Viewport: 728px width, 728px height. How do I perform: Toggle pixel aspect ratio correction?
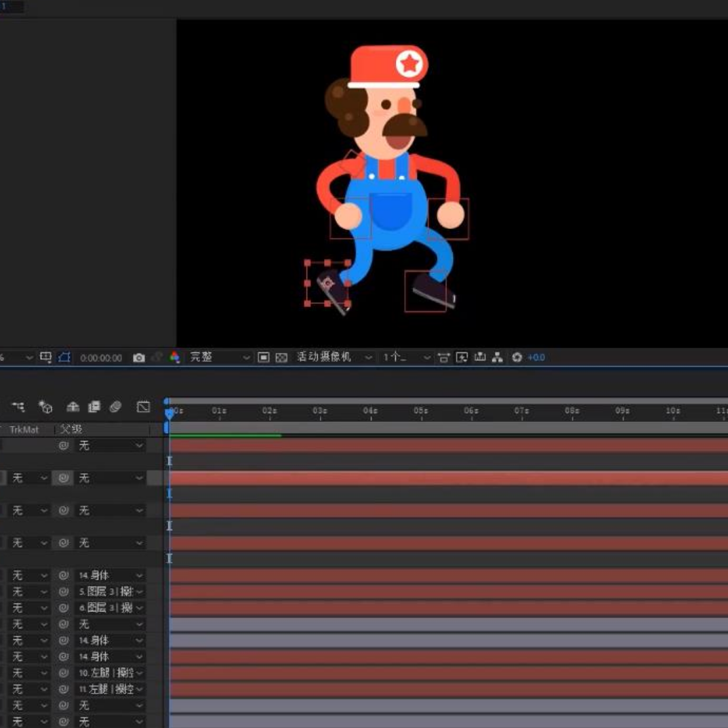coord(443,357)
